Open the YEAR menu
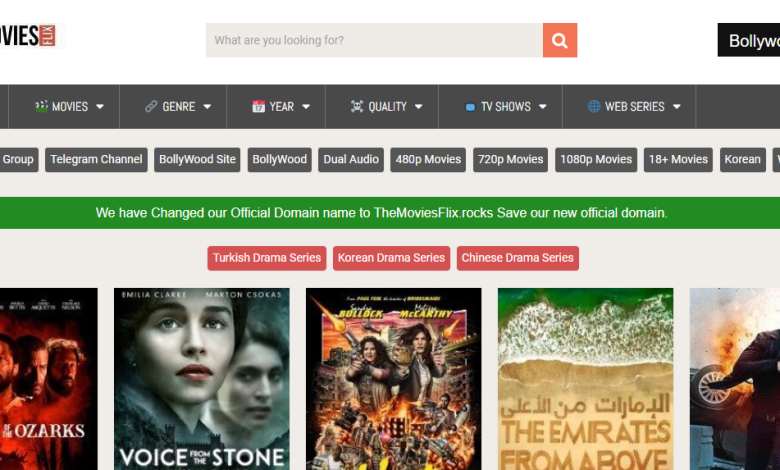Viewport: 780px width, 470px height. [x=276, y=106]
